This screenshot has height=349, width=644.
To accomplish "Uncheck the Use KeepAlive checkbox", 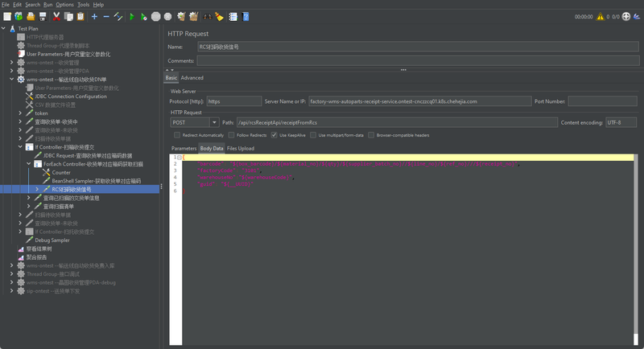I will tap(275, 135).
